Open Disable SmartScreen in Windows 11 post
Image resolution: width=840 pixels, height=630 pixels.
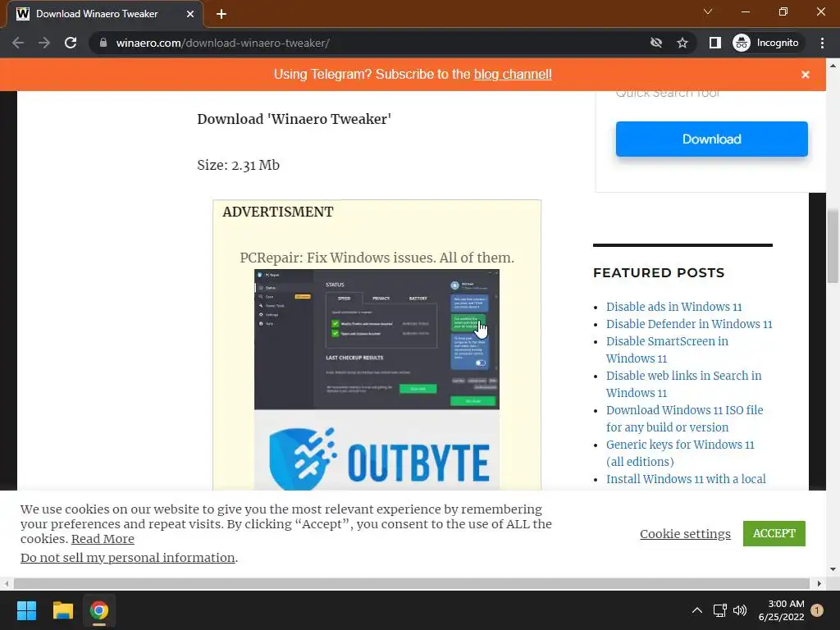[667, 349]
